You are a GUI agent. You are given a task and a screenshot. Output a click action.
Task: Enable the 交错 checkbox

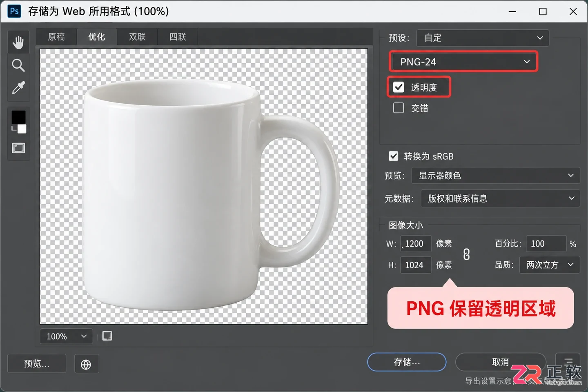pyautogui.click(x=399, y=108)
